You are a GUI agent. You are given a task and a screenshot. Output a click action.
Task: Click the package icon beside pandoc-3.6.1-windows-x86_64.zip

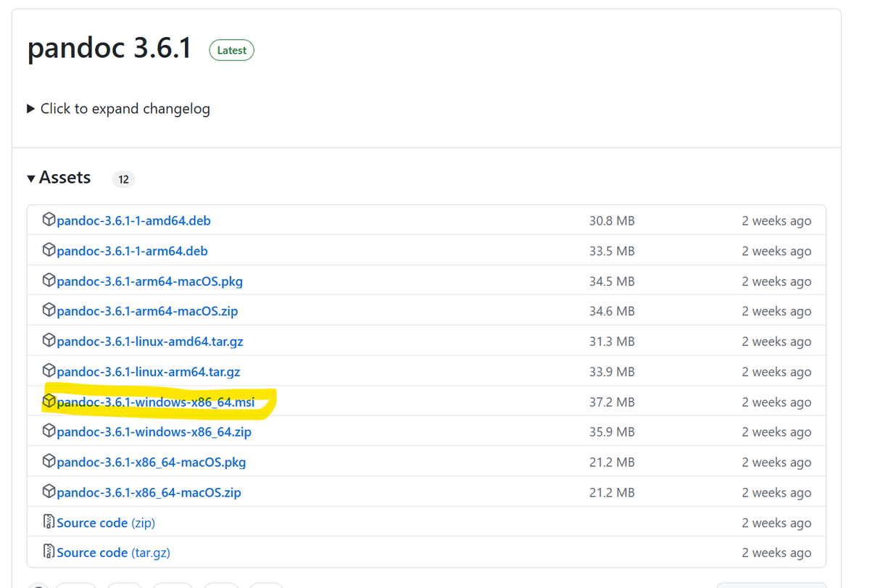pos(49,431)
